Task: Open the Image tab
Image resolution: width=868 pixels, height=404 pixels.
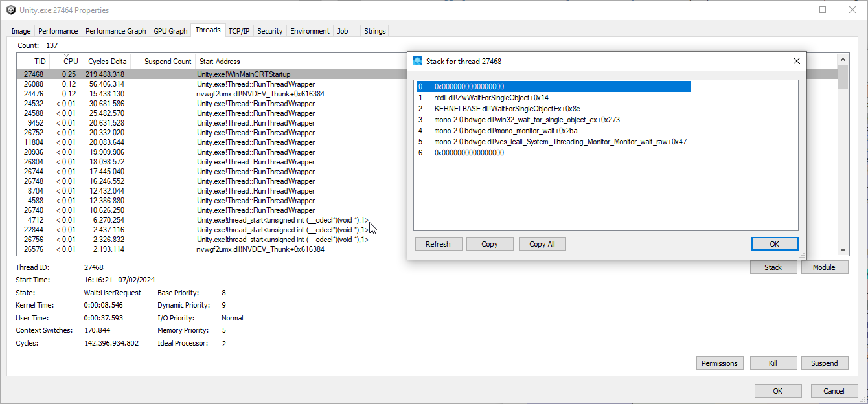Action: (x=20, y=30)
